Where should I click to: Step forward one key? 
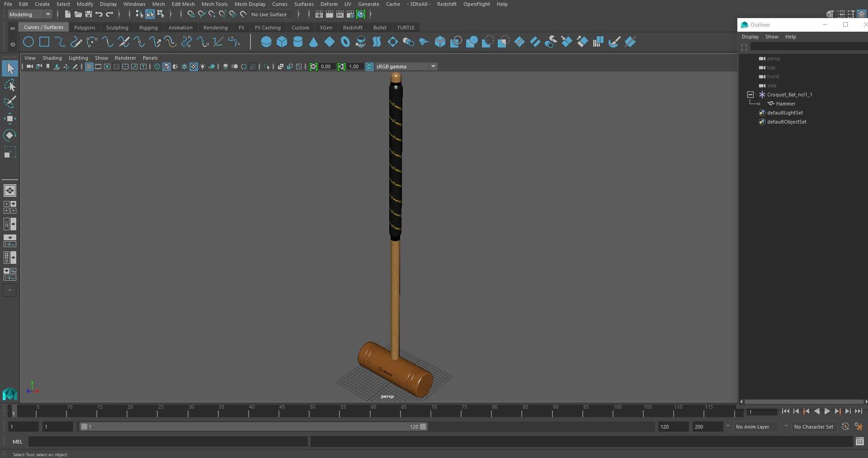(x=837, y=411)
